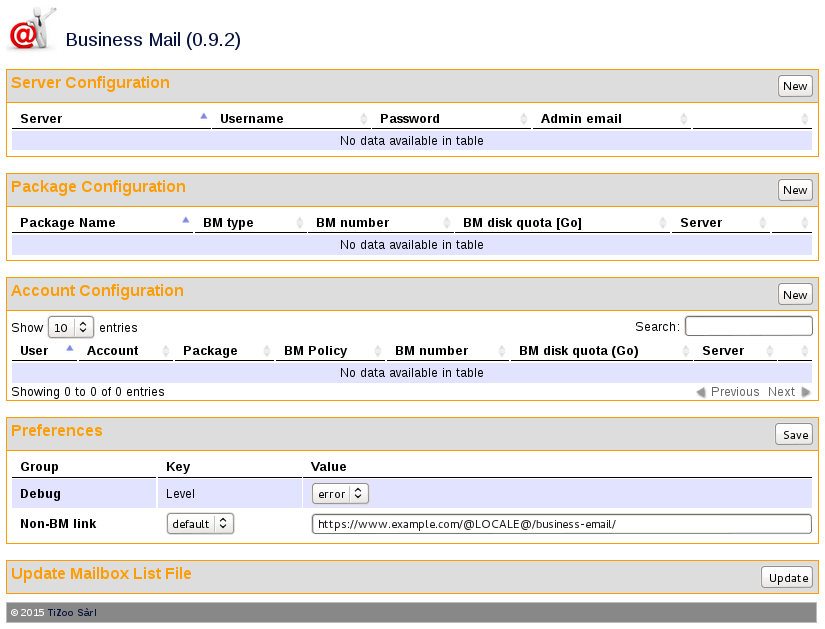The image size is (825, 629).
Task: Open the TiZoo Sàrl website link
Action: tap(71, 612)
